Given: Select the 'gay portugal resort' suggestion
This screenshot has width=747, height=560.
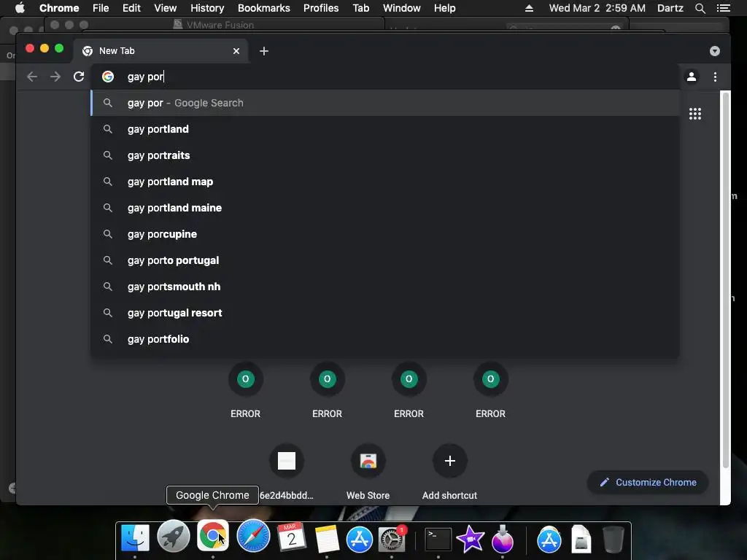Looking at the screenshot, I should pyautogui.click(x=385, y=312).
